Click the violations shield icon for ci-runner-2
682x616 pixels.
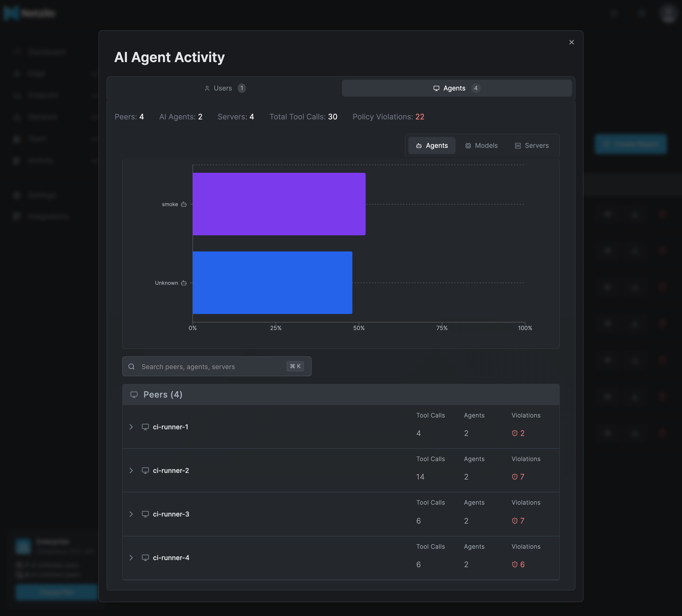click(515, 477)
